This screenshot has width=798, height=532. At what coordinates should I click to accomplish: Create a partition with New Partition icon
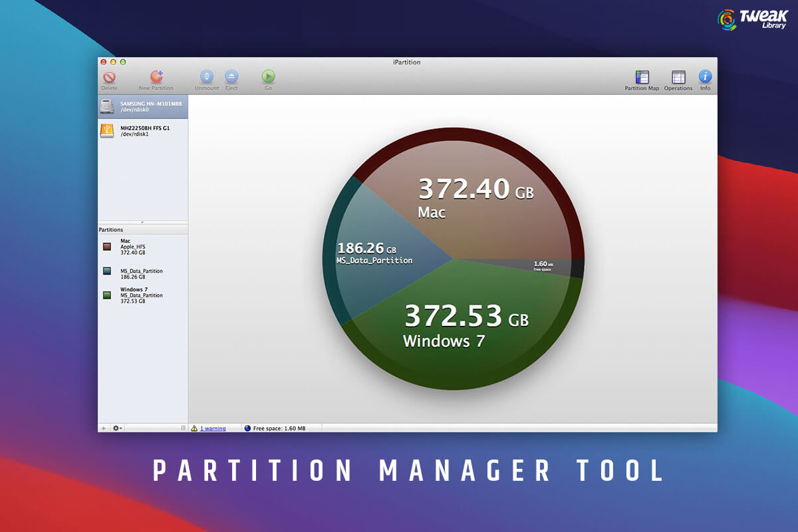[x=156, y=77]
